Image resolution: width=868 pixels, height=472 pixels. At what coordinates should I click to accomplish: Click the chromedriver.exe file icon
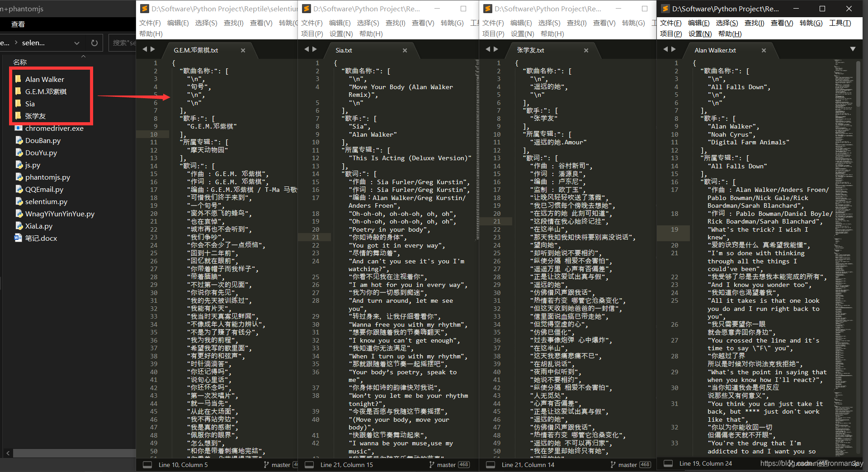click(19, 128)
